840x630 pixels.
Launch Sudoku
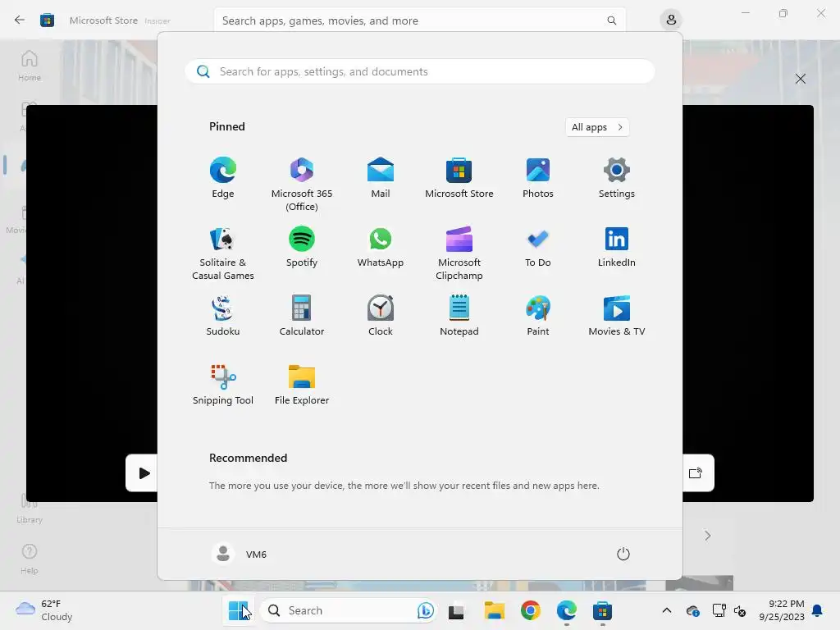pos(223,316)
